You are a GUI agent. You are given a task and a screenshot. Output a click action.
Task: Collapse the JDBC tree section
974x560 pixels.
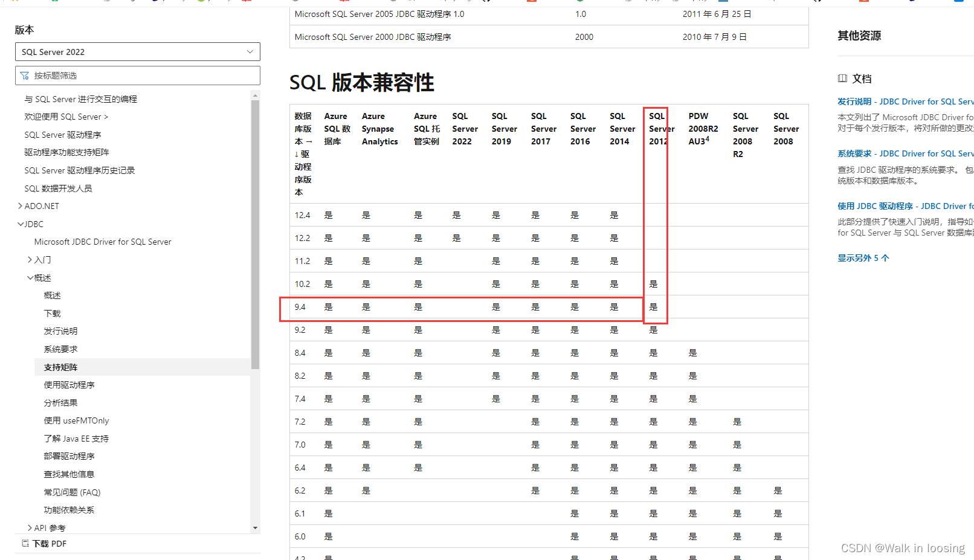pyautogui.click(x=21, y=224)
